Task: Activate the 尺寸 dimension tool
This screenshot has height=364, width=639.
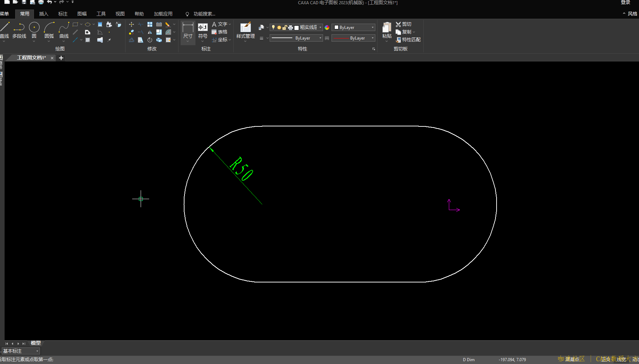Action: (x=188, y=28)
